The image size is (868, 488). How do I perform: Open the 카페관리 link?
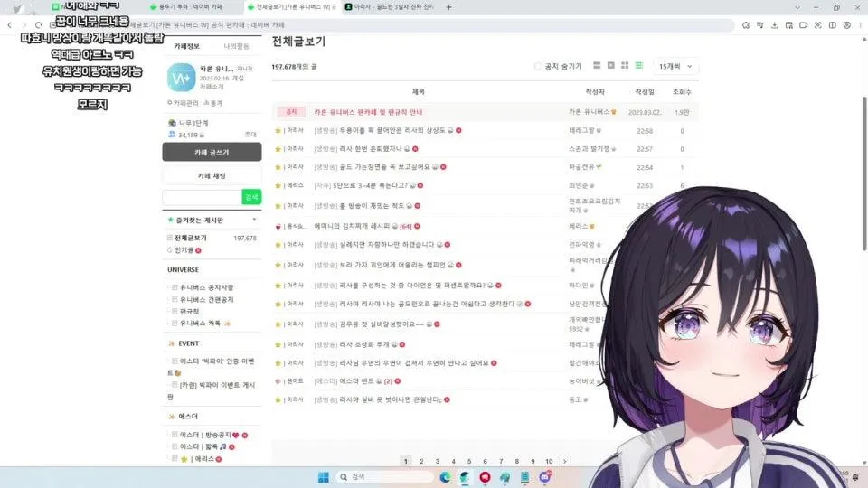click(x=184, y=103)
